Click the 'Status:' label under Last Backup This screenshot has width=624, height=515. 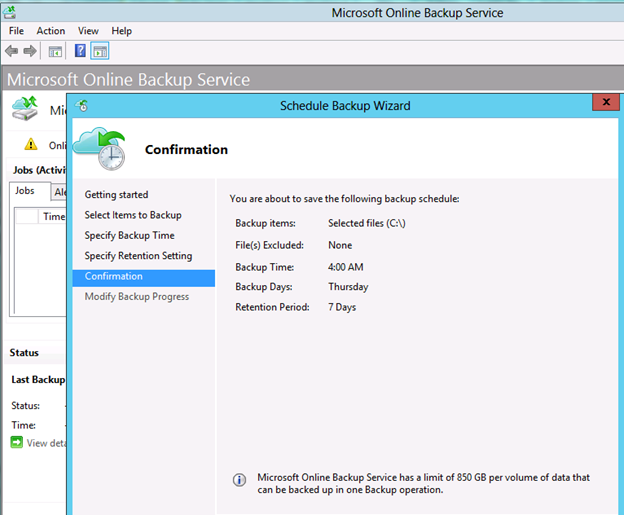25,406
